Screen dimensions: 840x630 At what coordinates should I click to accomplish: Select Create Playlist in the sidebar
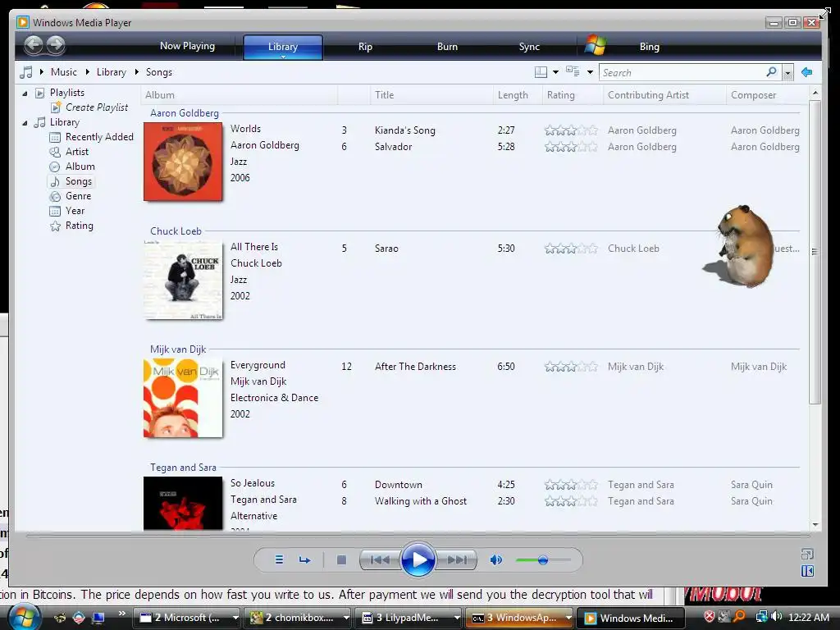coord(97,107)
